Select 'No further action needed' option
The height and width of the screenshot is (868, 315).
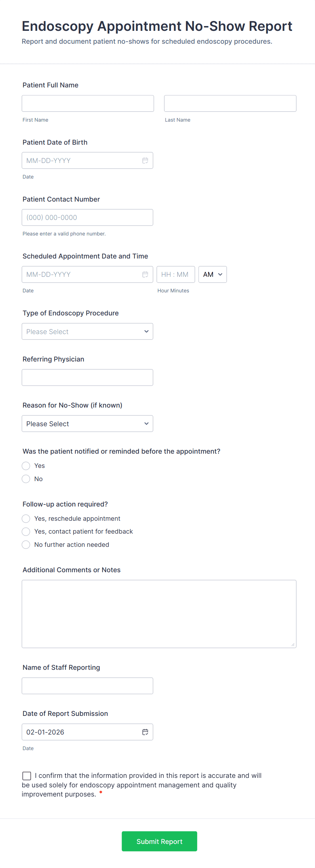pyautogui.click(x=26, y=544)
